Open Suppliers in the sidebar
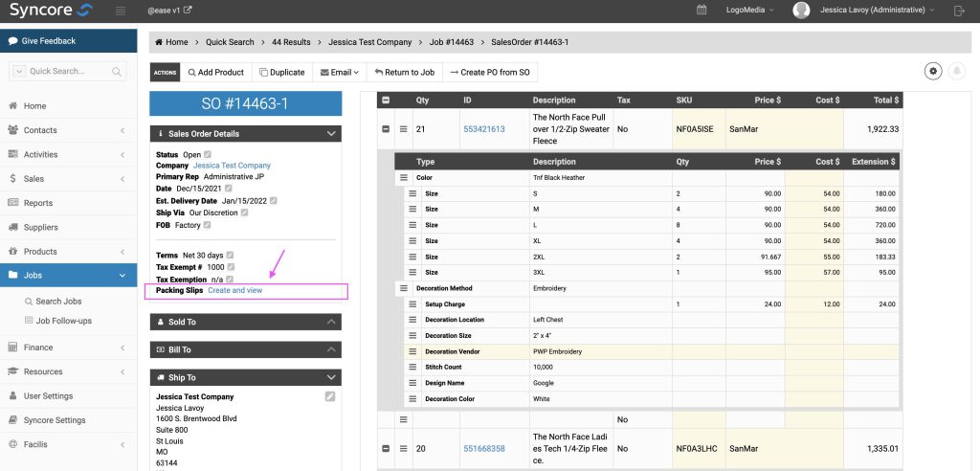The image size is (980, 471). pos(68,227)
